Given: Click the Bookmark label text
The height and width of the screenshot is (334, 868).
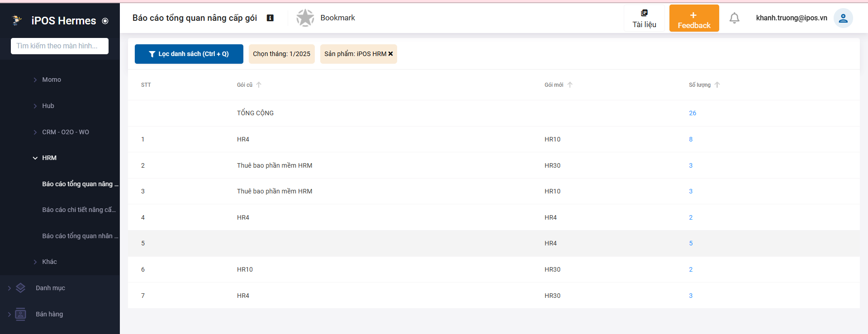Looking at the screenshot, I should tap(337, 18).
